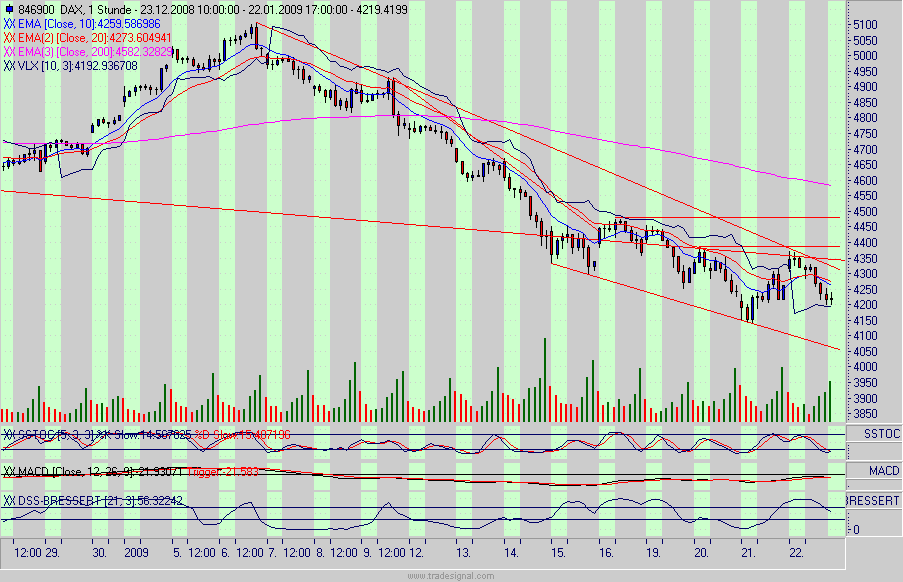The height and width of the screenshot is (582, 903).
Task: Remove the SSTOC indicator with its XX icon
Action: (9, 434)
